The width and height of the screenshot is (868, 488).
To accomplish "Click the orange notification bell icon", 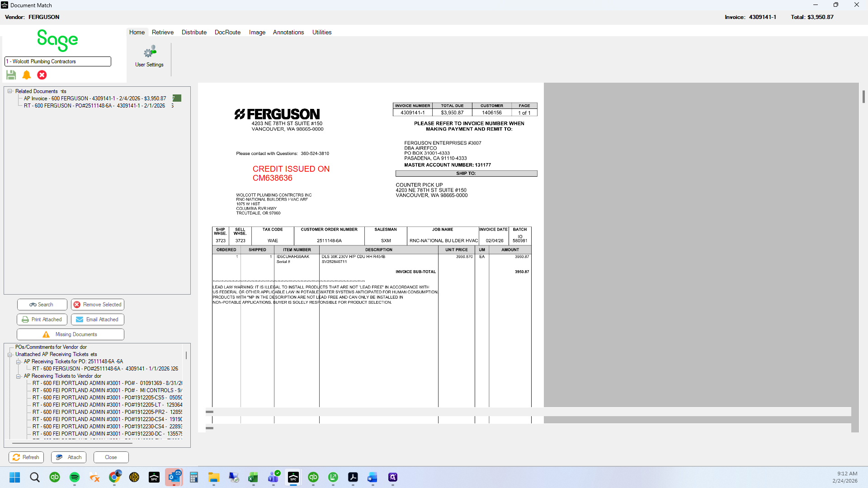I will pyautogui.click(x=27, y=75).
